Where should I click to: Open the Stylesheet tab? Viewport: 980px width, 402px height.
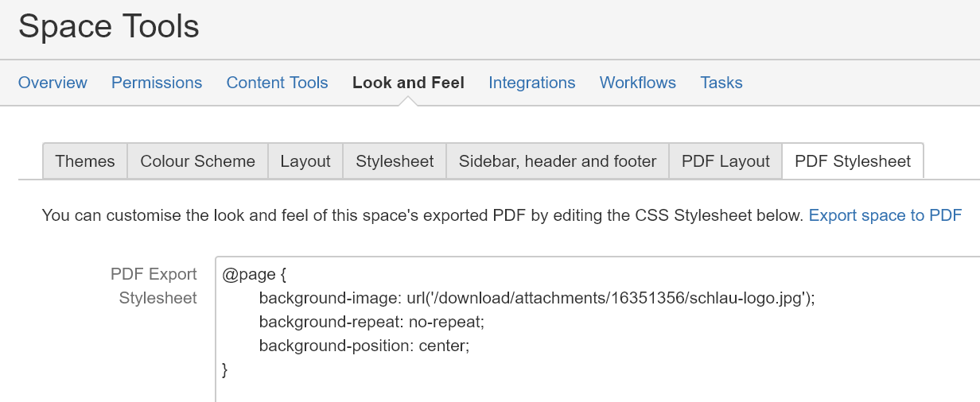pyautogui.click(x=395, y=161)
